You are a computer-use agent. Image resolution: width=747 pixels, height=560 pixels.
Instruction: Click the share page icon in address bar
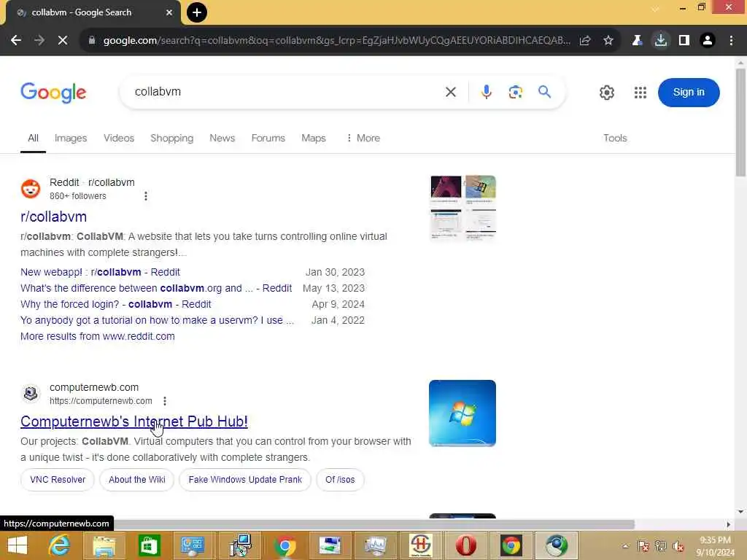(x=585, y=41)
